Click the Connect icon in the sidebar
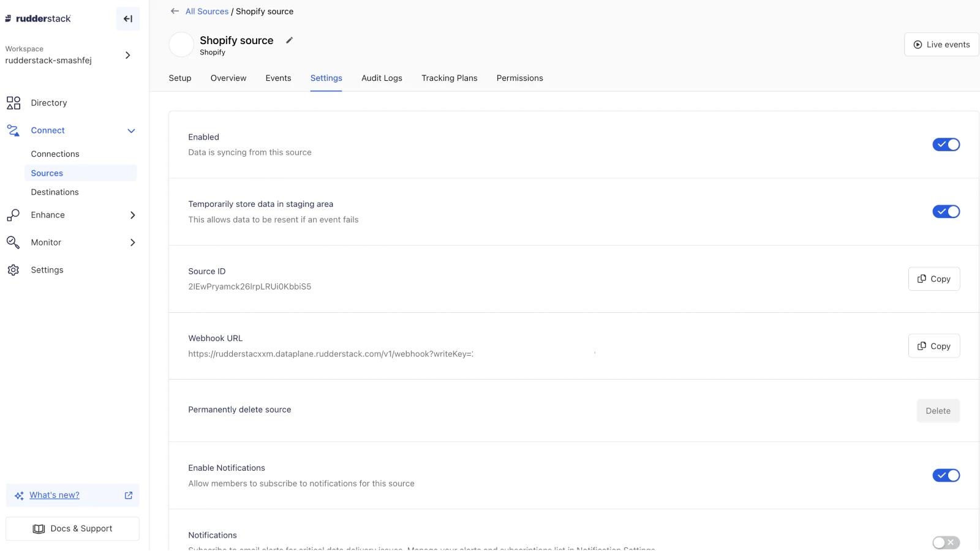 click(x=13, y=130)
